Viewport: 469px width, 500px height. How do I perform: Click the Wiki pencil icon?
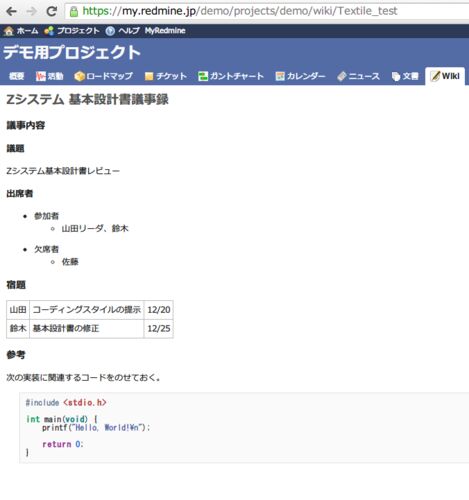click(435, 76)
